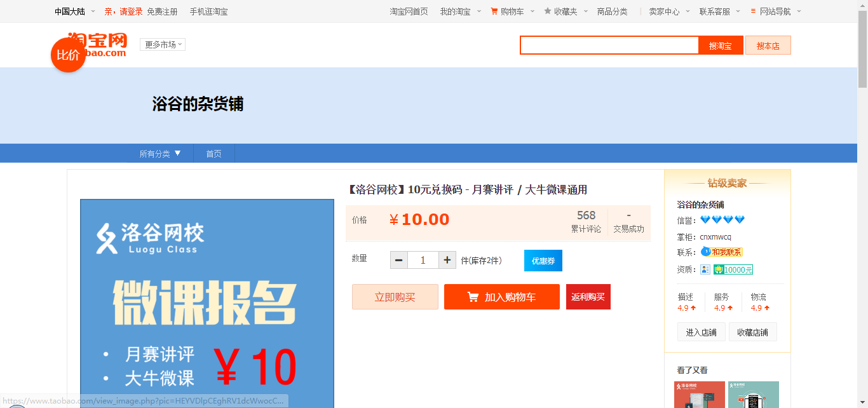This screenshot has width=868, height=408.
Task: Click the shop banner title 浴谷的杂货铺
Action: tap(198, 104)
